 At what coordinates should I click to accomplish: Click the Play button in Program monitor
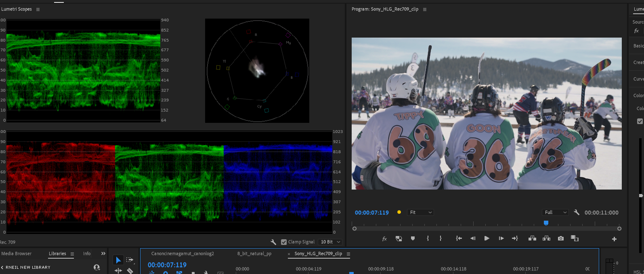click(487, 238)
